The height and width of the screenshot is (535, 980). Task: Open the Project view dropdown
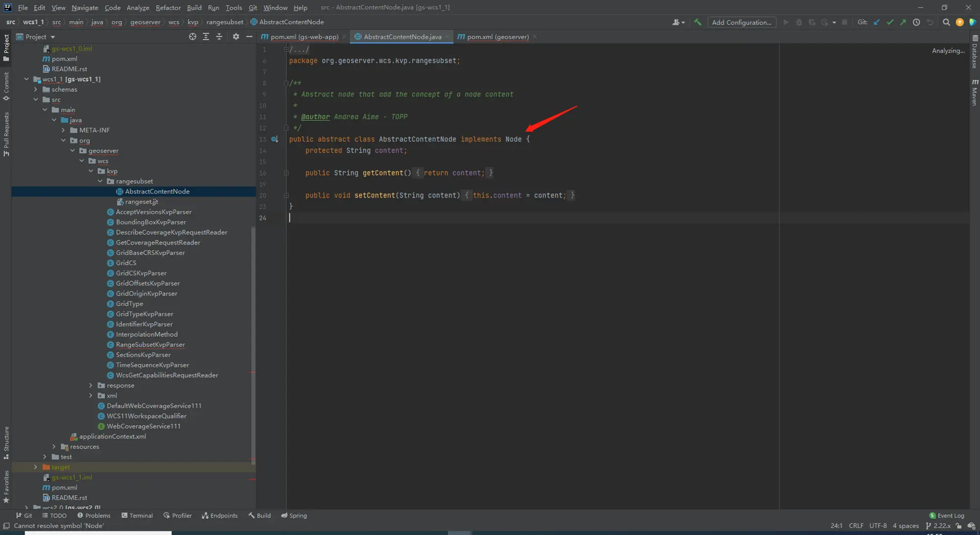36,37
